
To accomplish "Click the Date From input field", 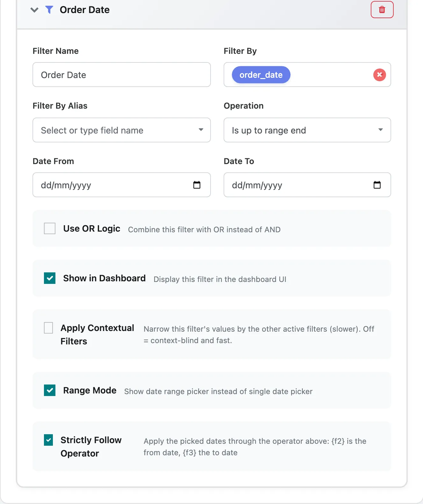I will (x=122, y=185).
